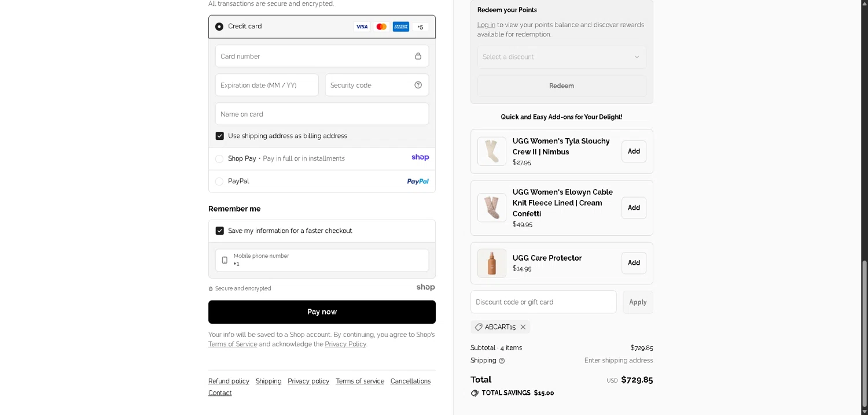The width and height of the screenshot is (868, 415).
Task: Click the Shop Pay logo
Action: [x=420, y=157]
